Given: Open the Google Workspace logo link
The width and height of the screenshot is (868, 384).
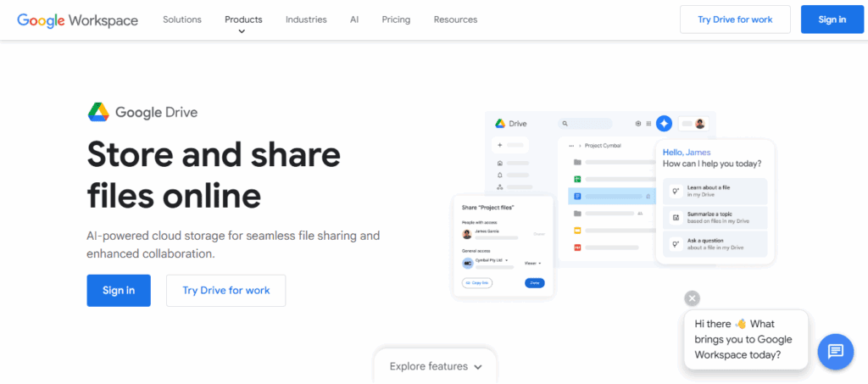Looking at the screenshot, I should tap(77, 19).
